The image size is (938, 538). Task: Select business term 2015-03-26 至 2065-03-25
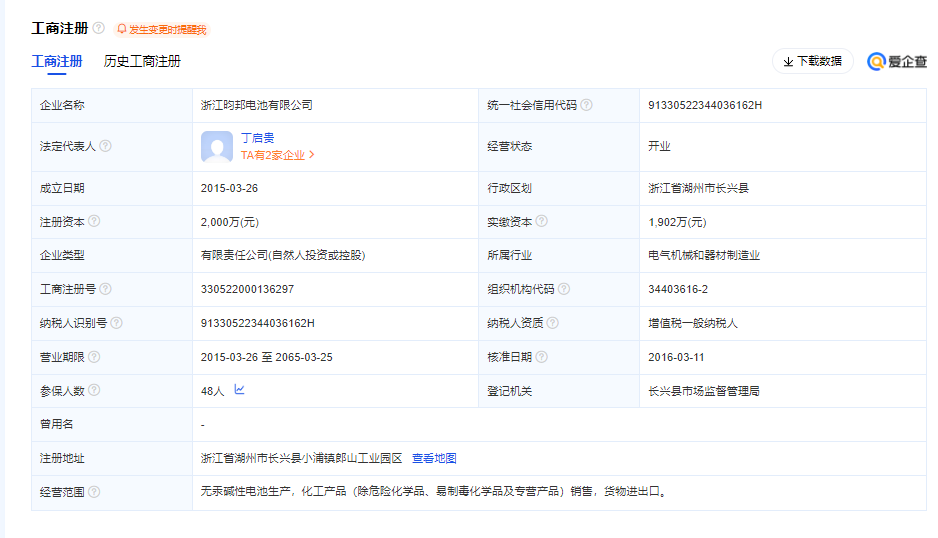[266, 357]
